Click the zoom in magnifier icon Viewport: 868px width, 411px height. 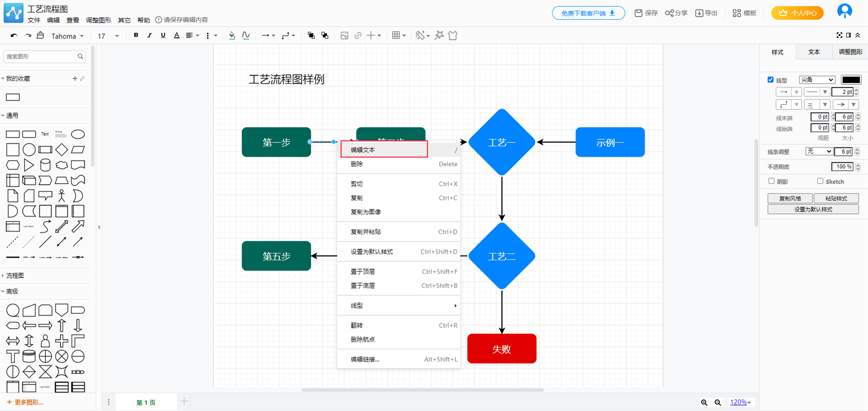point(704,402)
